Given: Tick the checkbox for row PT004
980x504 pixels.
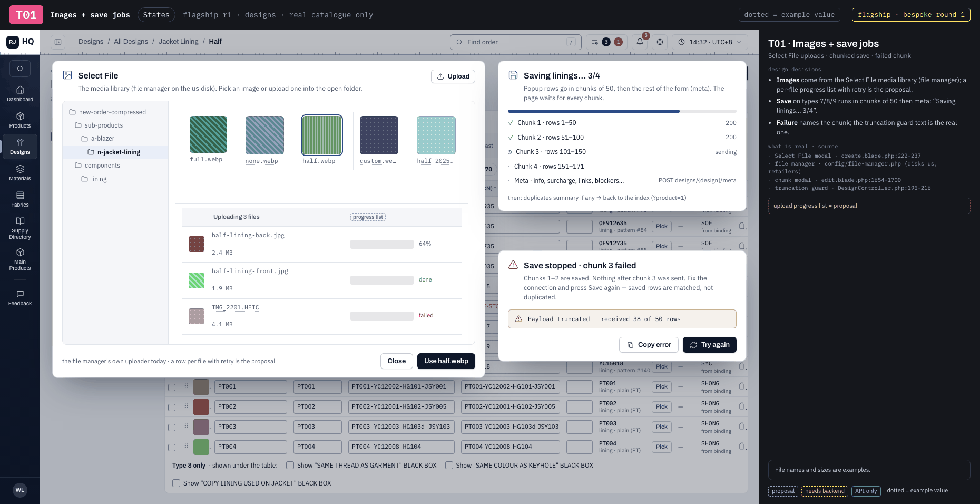Looking at the screenshot, I should [172, 448].
